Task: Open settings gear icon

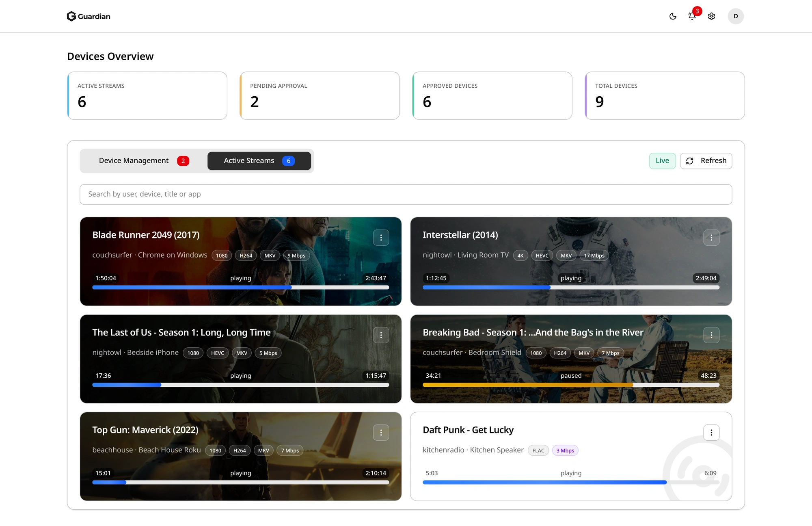Action: (711, 16)
